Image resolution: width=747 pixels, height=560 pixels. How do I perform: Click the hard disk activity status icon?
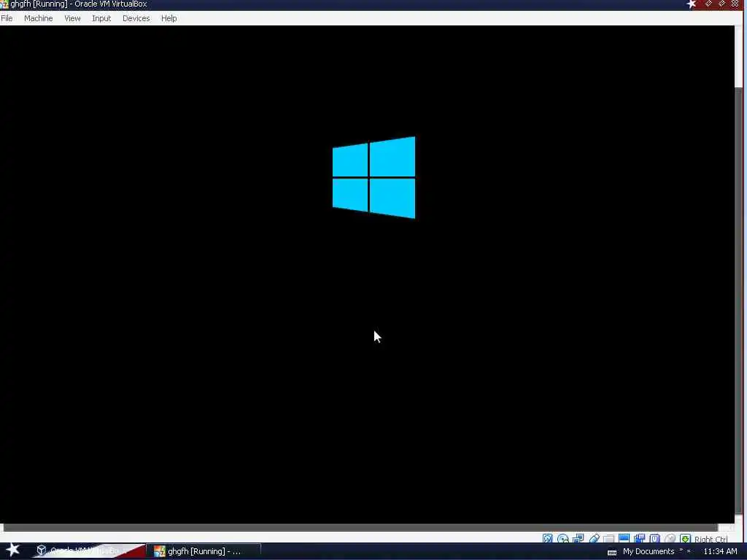coord(547,538)
